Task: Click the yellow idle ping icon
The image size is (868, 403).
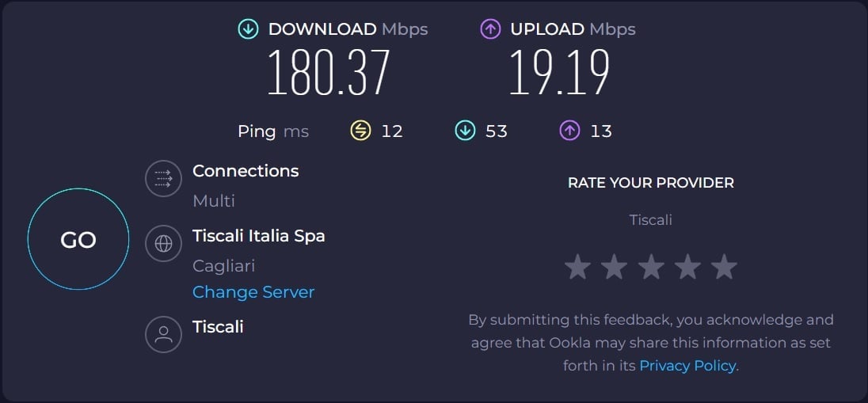Action: click(360, 131)
